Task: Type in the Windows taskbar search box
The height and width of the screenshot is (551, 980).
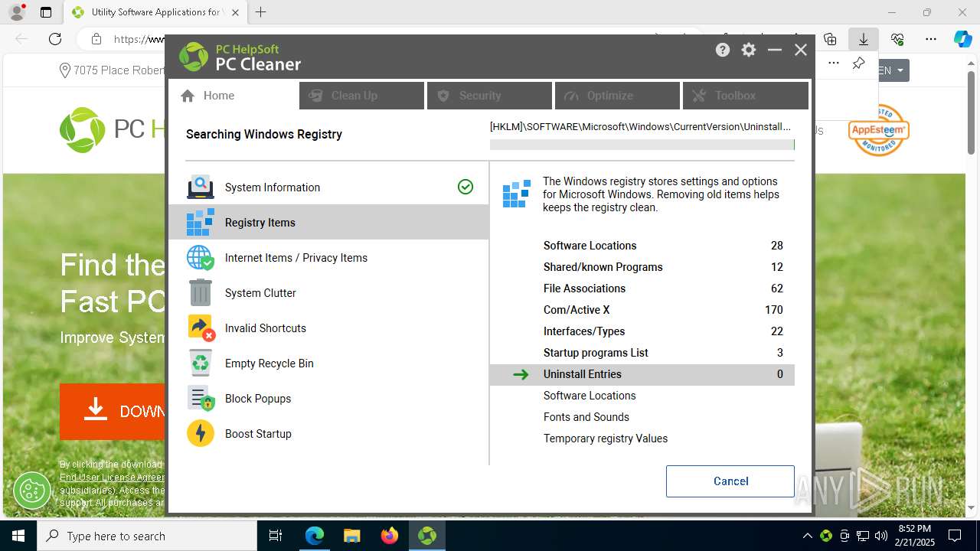Action: (147, 536)
